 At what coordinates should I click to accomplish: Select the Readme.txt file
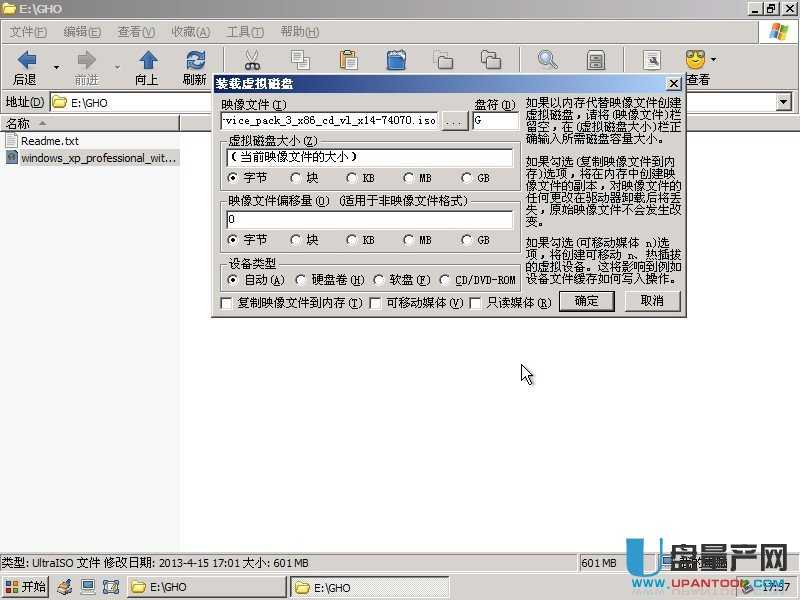click(x=49, y=141)
